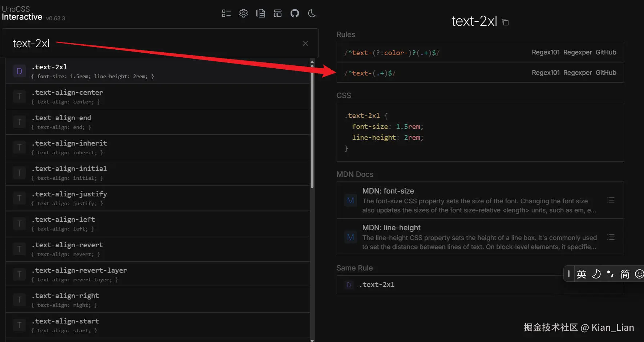
Task: Click the MDN font-size list icon
Action: click(x=611, y=200)
